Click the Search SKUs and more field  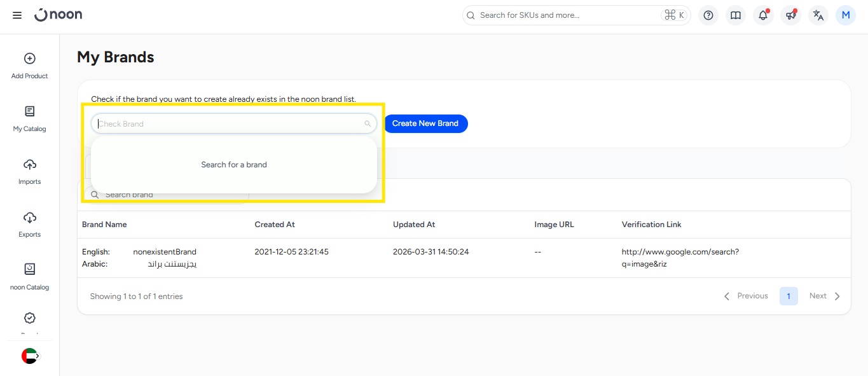click(x=566, y=15)
